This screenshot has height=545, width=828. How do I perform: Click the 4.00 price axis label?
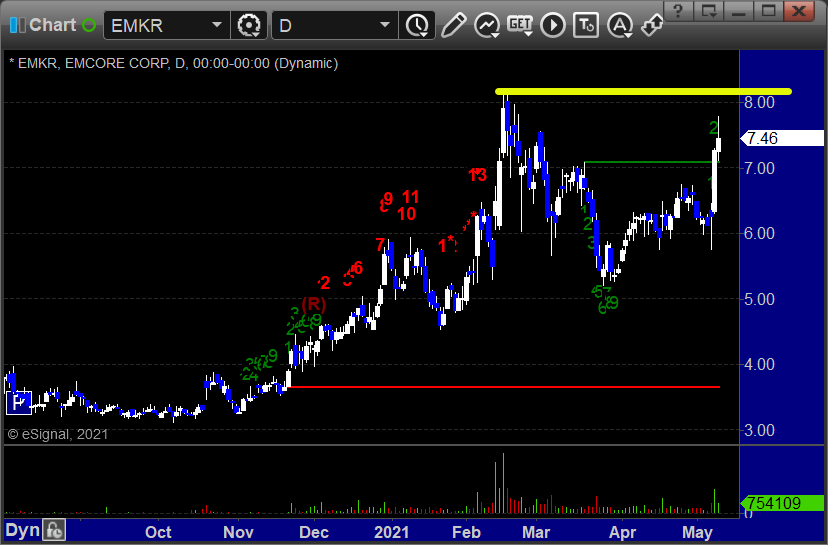click(x=759, y=364)
